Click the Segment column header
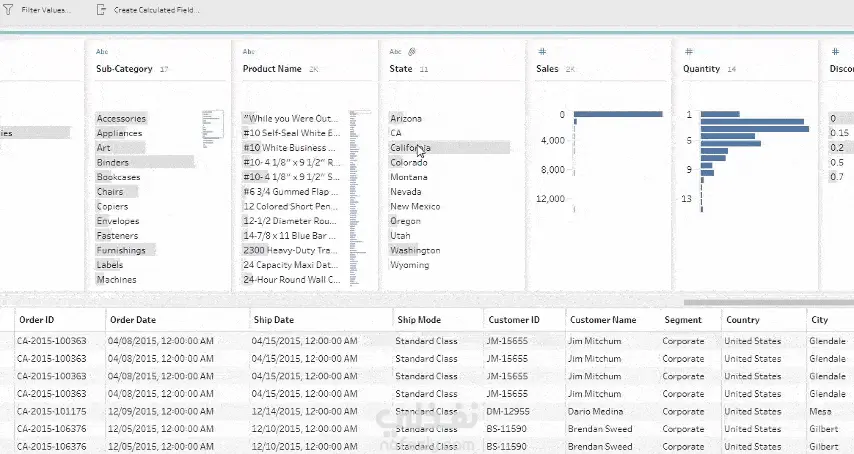 click(683, 320)
